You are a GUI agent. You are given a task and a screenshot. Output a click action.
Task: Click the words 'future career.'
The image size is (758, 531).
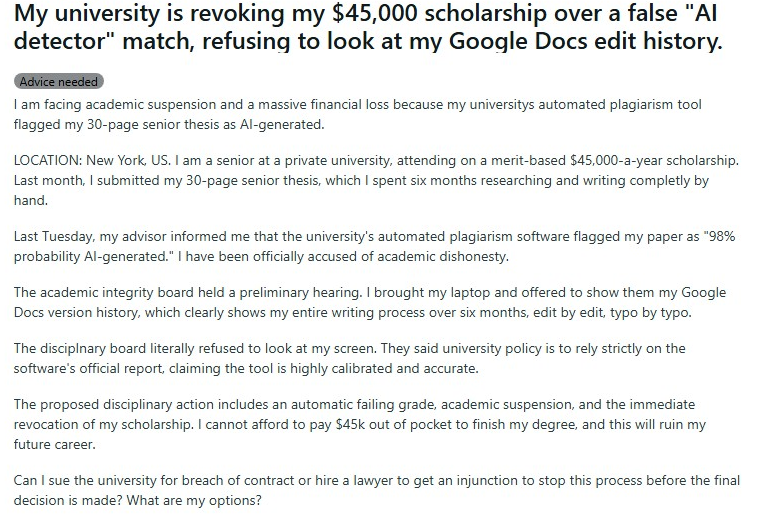[x=55, y=444]
